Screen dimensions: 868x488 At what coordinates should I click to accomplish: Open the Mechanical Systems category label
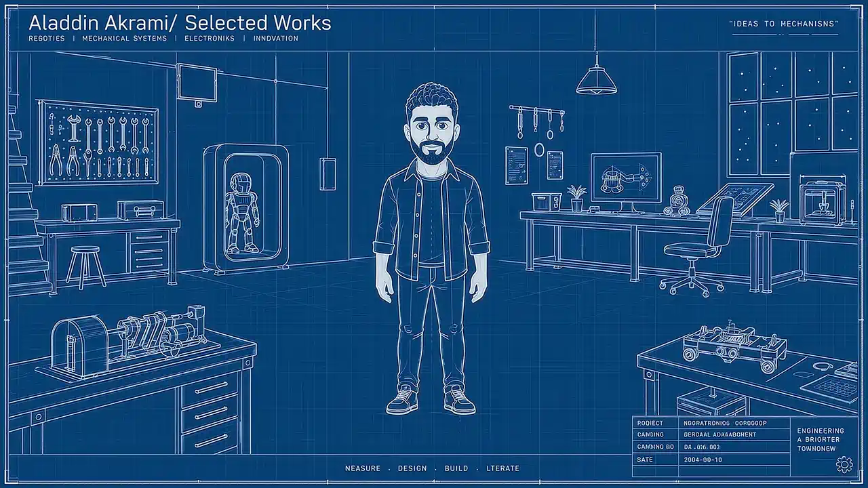click(x=124, y=39)
